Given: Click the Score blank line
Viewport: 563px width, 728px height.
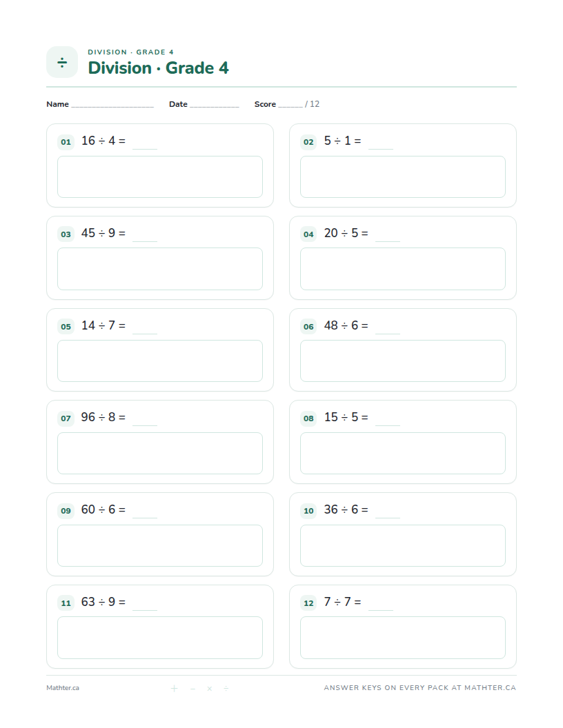Looking at the screenshot, I should (x=290, y=107).
